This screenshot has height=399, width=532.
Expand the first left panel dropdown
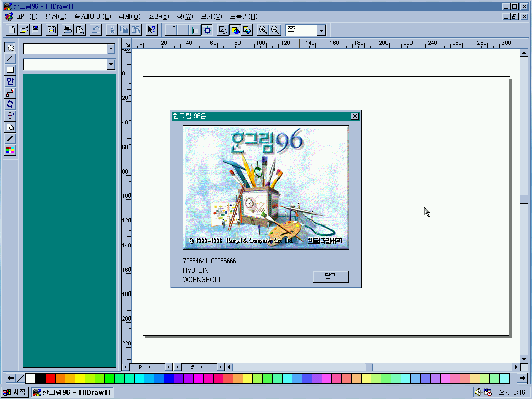111,49
